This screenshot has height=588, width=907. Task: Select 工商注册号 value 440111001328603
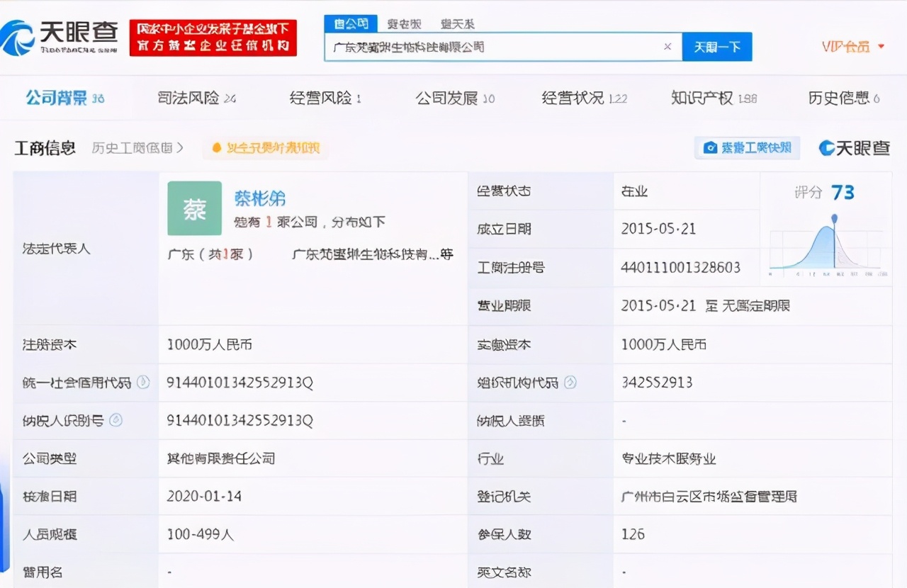pos(680,267)
